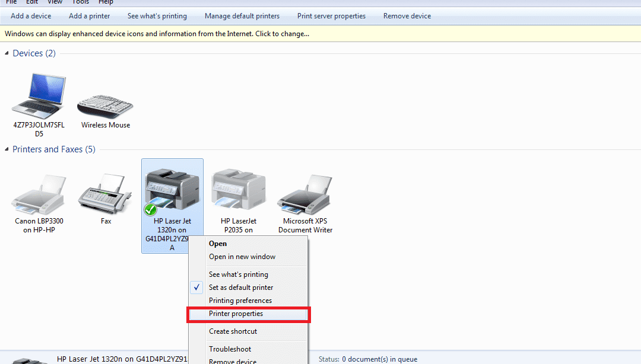Viewport: 641px width, 364px height.
Task: Click Manage default printers on the toolbar
Action: [242, 16]
